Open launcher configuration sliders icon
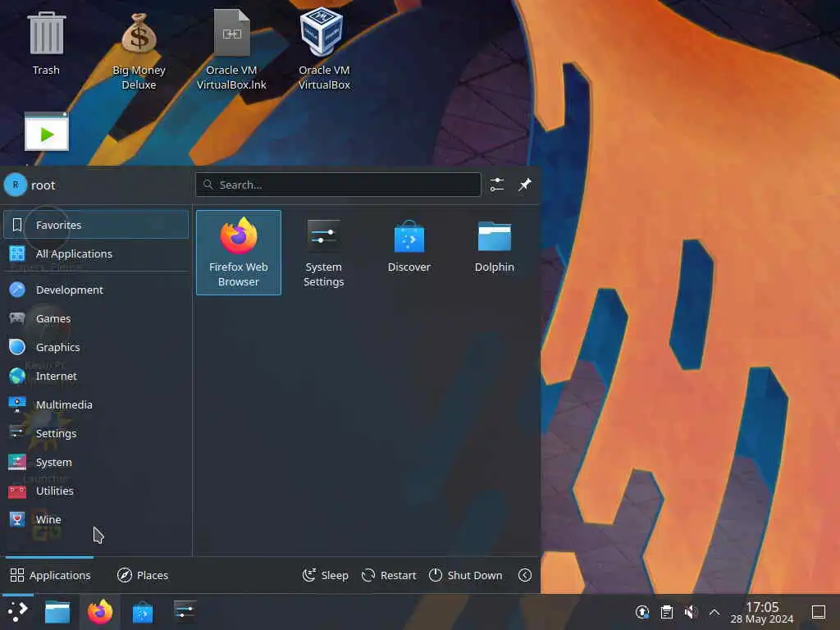This screenshot has height=630, width=840. [496, 185]
